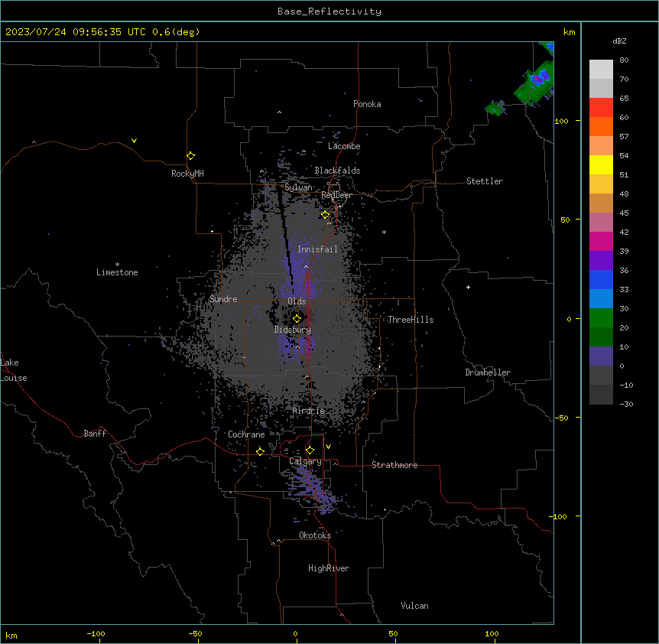Click the Vulcan town label

[x=415, y=606]
